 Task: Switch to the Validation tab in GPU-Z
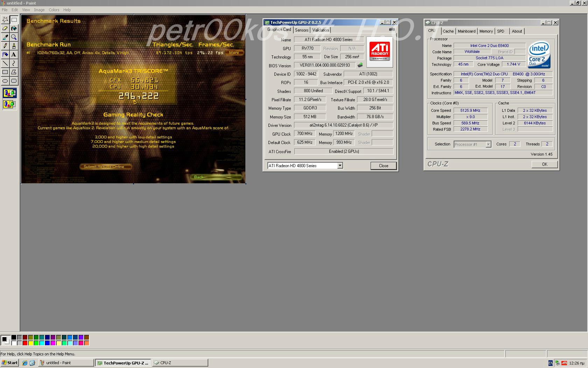pos(321,30)
